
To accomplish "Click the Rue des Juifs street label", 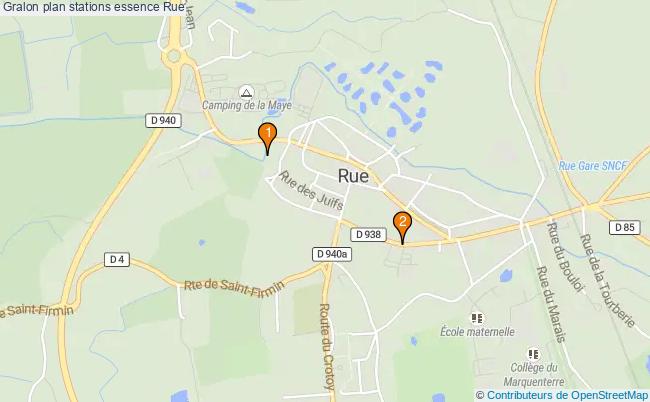I will pos(311,190).
